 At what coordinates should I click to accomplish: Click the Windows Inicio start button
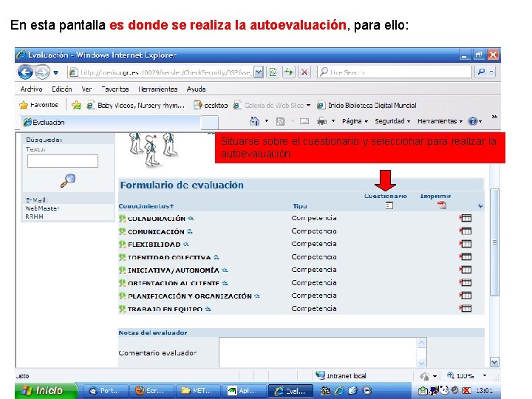point(46,391)
